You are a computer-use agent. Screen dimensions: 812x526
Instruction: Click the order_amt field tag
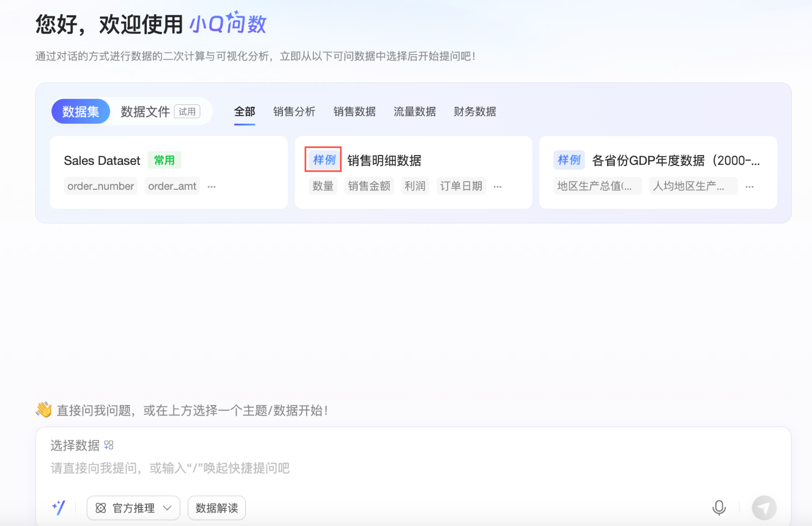point(172,186)
